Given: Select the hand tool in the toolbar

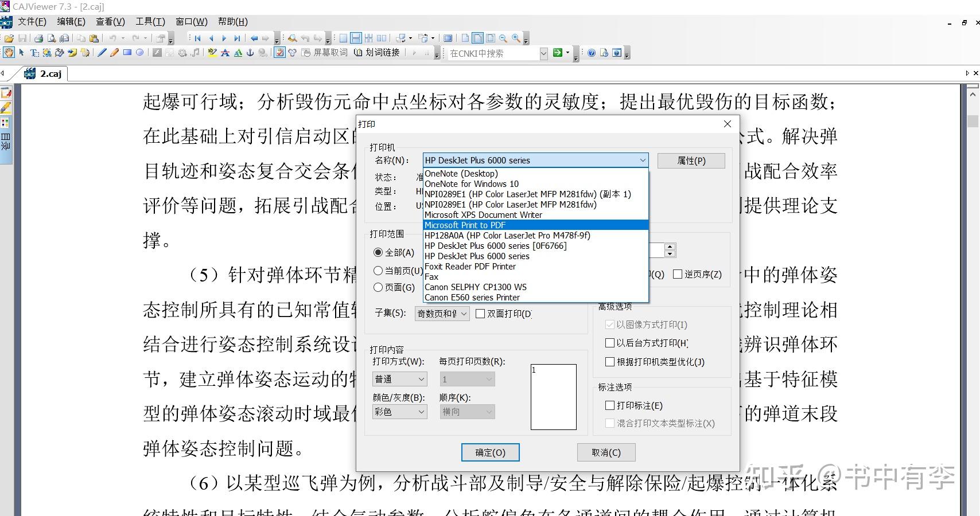Looking at the screenshot, I should pos(10,53).
